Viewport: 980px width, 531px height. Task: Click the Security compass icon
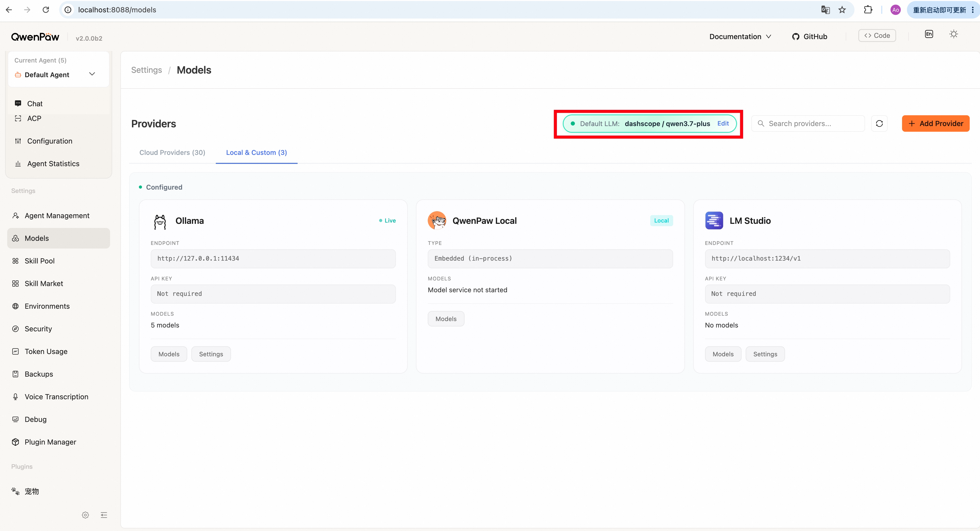pos(16,329)
